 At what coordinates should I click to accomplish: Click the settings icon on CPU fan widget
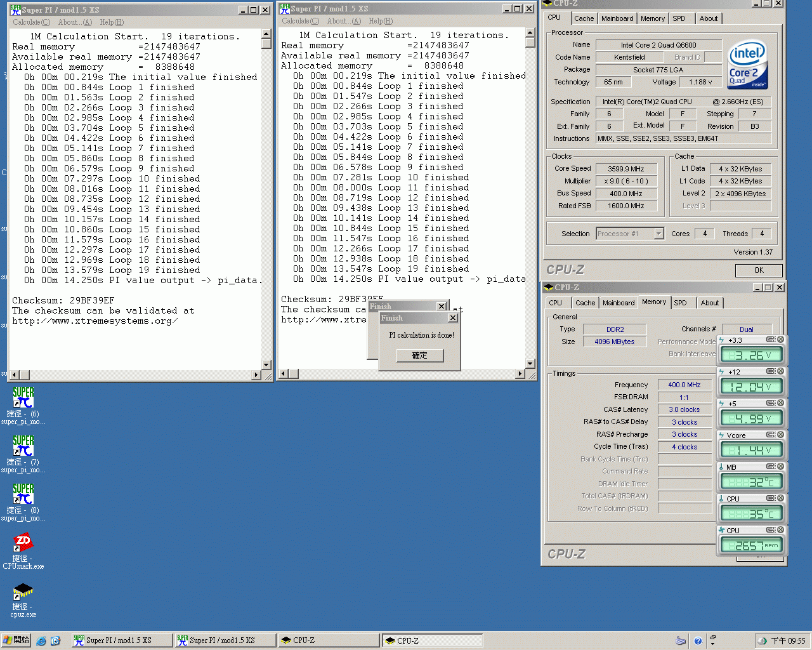[771, 530]
